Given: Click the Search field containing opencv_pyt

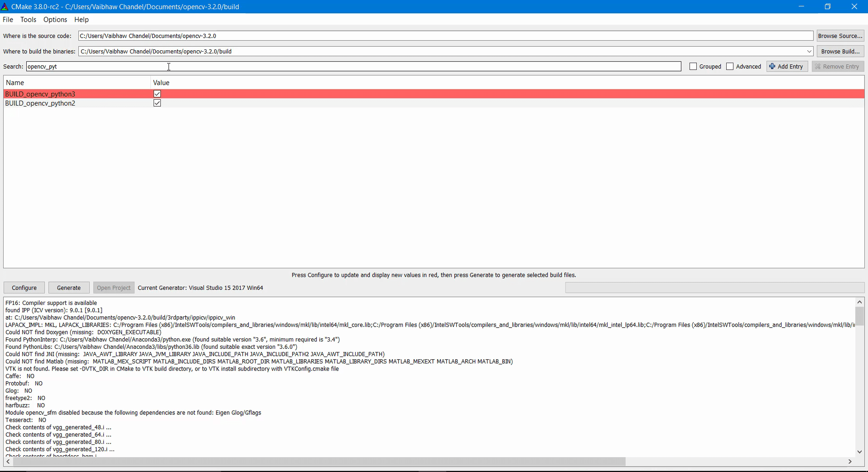Looking at the screenshot, I should click(x=353, y=67).
